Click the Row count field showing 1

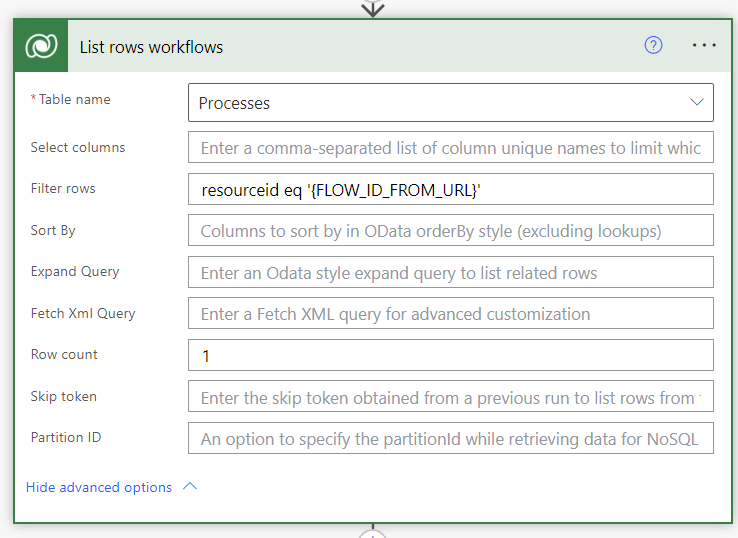(450, 355)
